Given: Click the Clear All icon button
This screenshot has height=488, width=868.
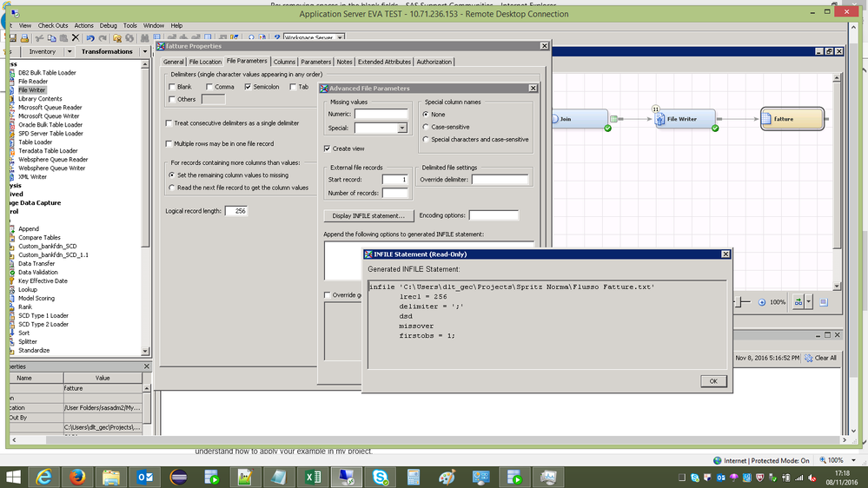Looking at the screenshot, I should (808, 358).
